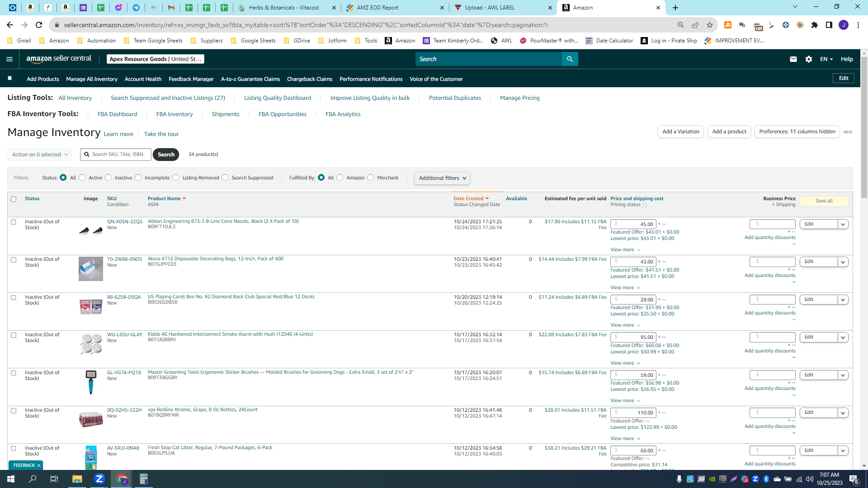The image size is (868, 488).
Task: Bookmark this page with the star icon
Action: tap(710, 25)
